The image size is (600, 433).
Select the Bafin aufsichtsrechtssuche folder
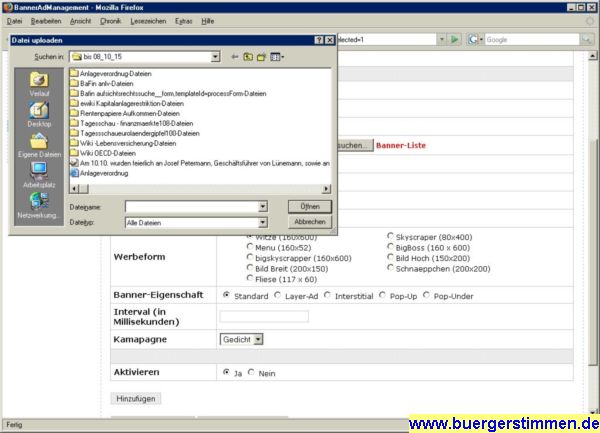pyautogui.click(x=168, y=93)
